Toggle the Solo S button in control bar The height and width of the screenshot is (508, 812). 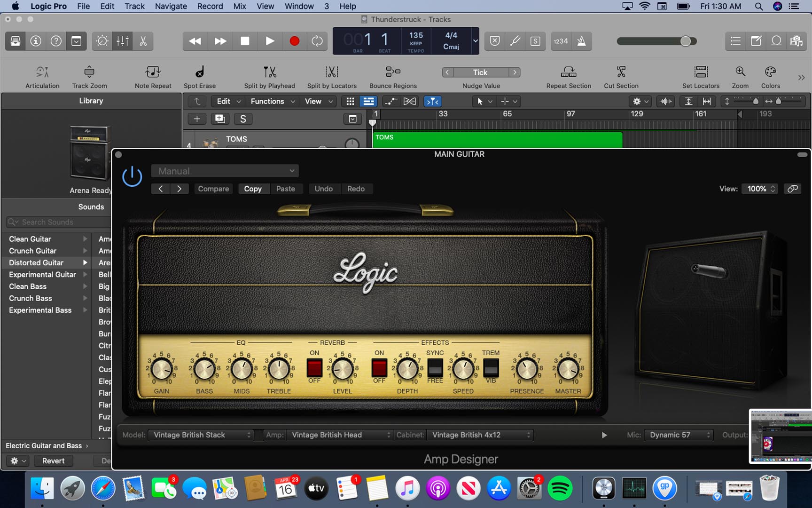pyautogui.click(x=535, y=41)
